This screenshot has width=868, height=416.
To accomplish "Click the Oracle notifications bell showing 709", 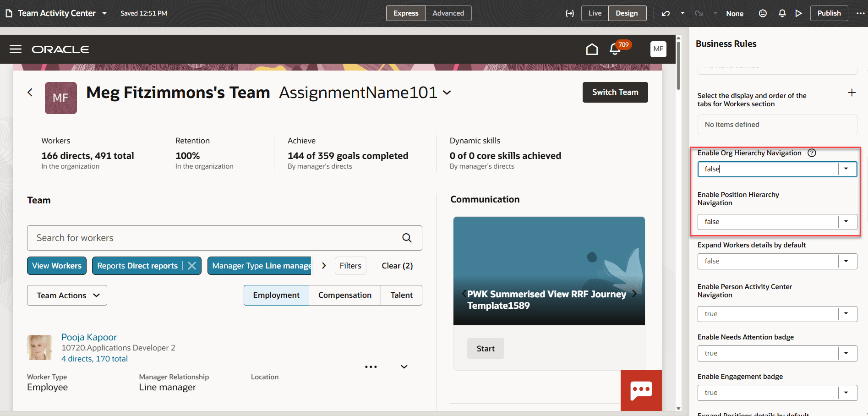I will pyautogui.click(x=614, y=49).
